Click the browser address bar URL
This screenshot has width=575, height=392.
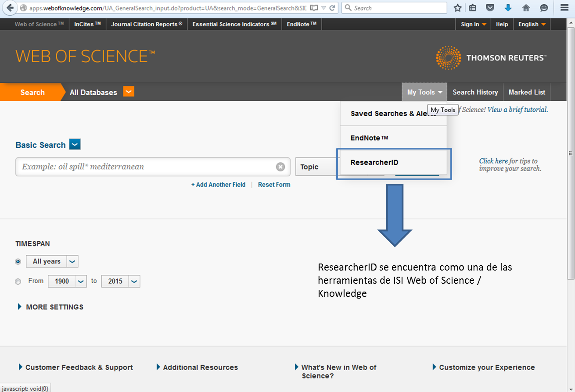click(168, 8)
